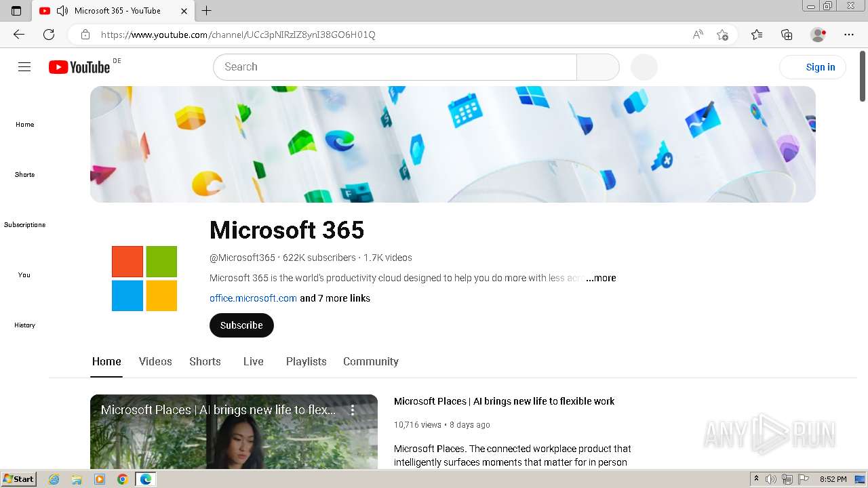Click in the YouTube Search field
Screen dimensions: 868x488
point(395,67)
